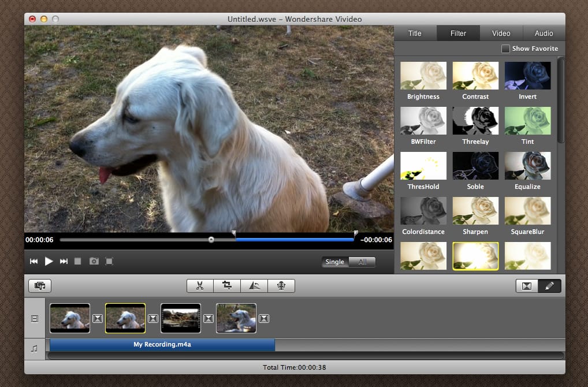Set filter scope to All
Image resolution: width=588 pixels, height=387 pixels.
point(362,262)
